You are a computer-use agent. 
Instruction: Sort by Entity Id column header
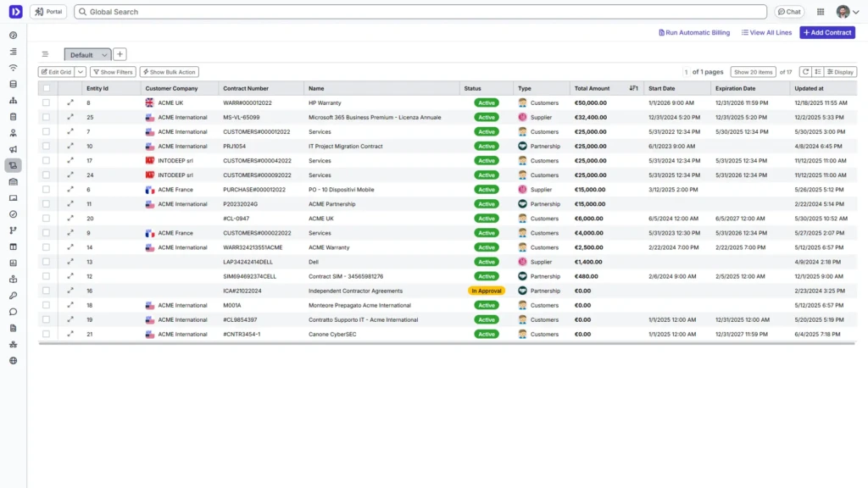pyautogui.click(x=97, y=88)
